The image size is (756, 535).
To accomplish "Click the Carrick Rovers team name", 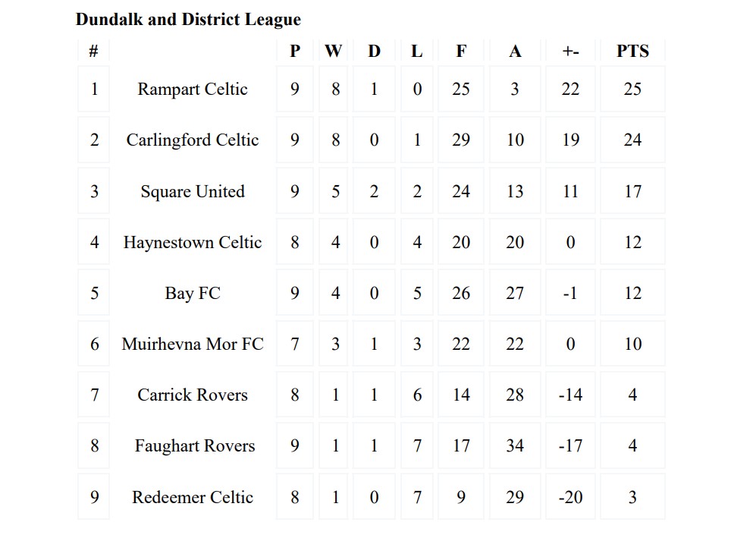I will click(193, 395).
